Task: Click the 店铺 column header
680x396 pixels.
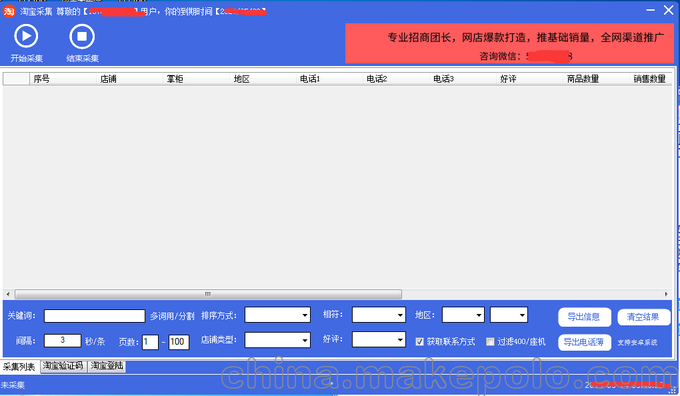Action: (130, 79)
